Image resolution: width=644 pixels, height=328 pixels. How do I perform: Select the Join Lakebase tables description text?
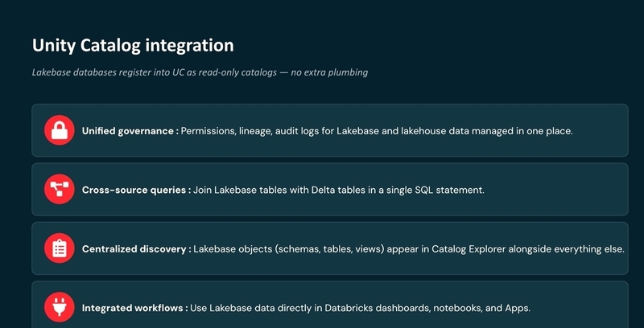[x=339, y=191]
